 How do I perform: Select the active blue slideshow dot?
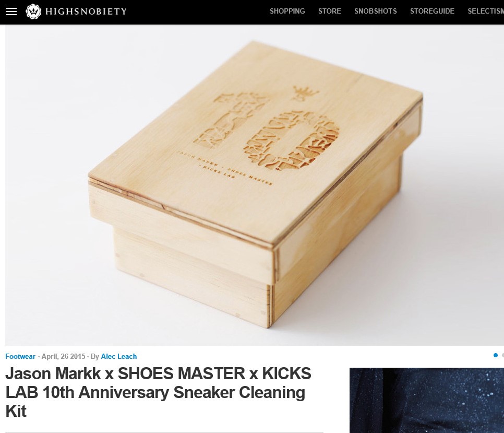click(495, 355)
